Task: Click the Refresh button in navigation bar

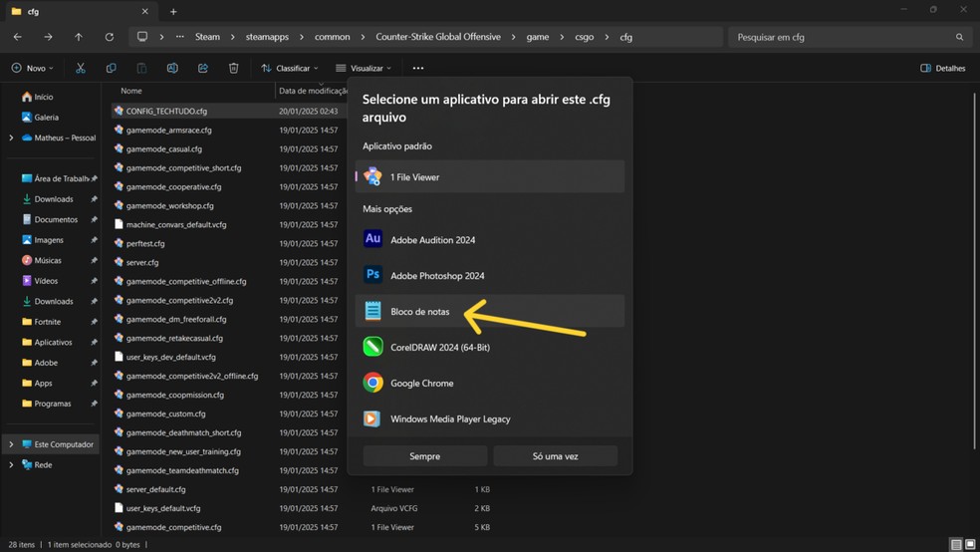Action: point(109,37)
